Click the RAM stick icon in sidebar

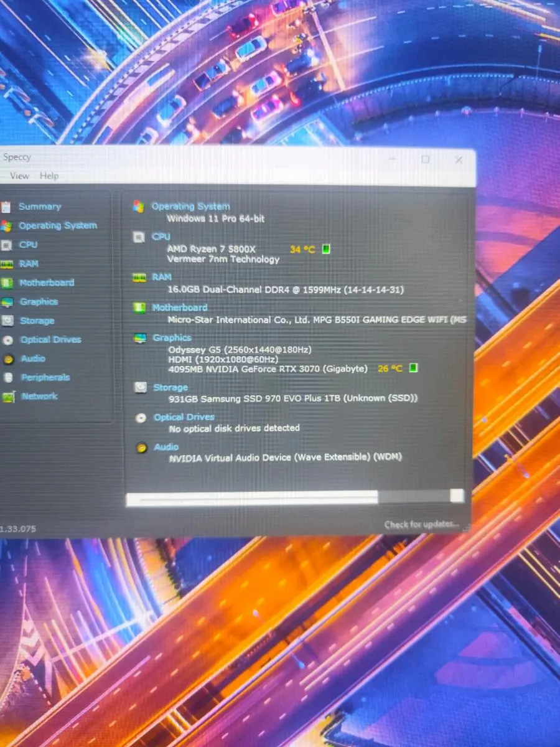tap(7, 264)
